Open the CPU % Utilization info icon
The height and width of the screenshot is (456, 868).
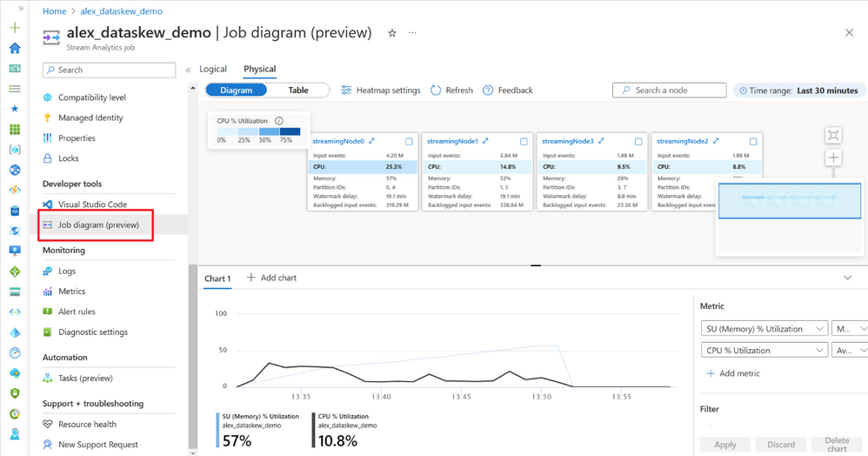click(279, 121)
